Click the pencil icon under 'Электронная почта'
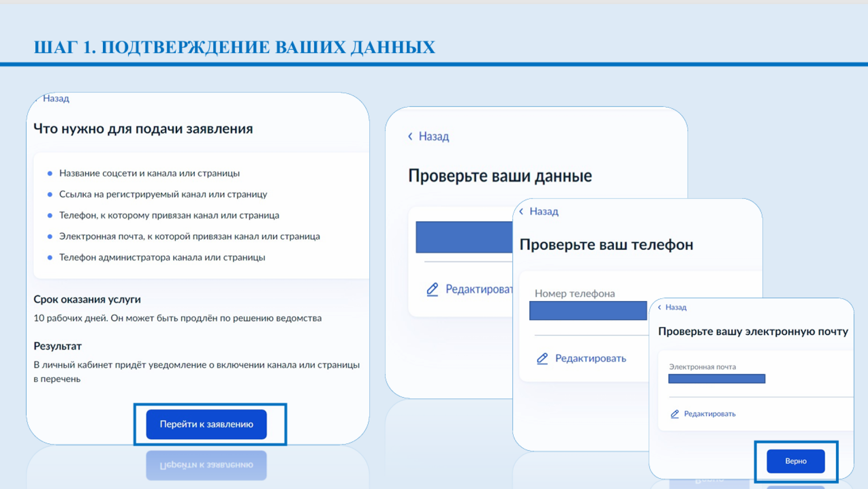The width and height of the screenshot is (868, 489). 675,414
